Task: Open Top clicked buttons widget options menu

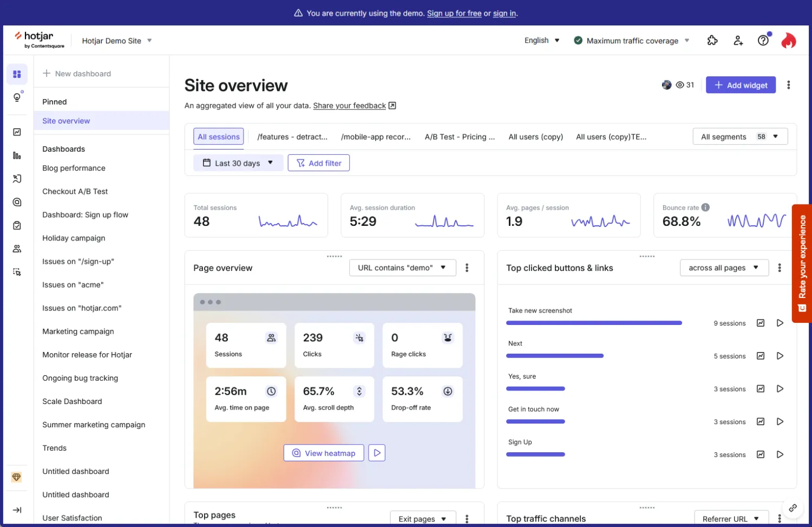Action: click(x=780, y=268)
